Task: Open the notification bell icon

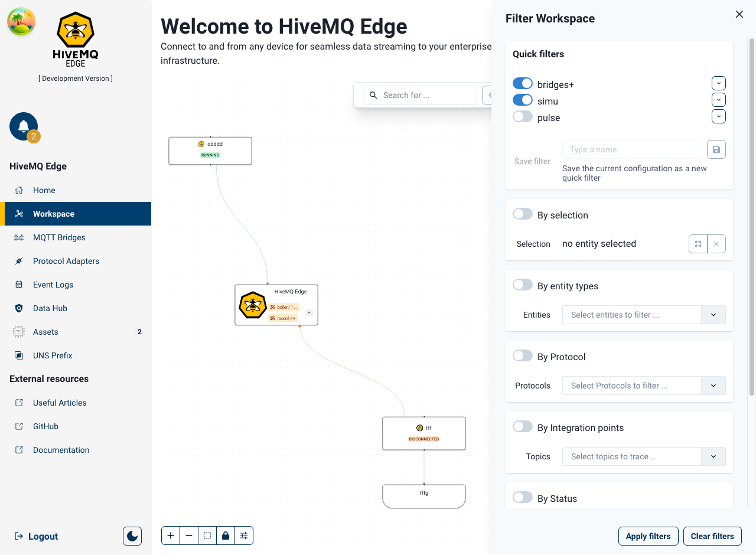Action: coord(24,125)
